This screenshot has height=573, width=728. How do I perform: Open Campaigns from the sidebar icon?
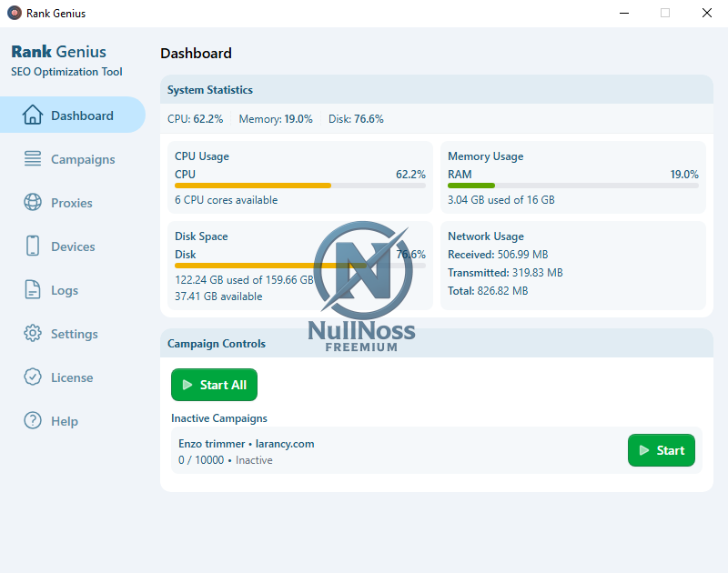click(32, 159)
